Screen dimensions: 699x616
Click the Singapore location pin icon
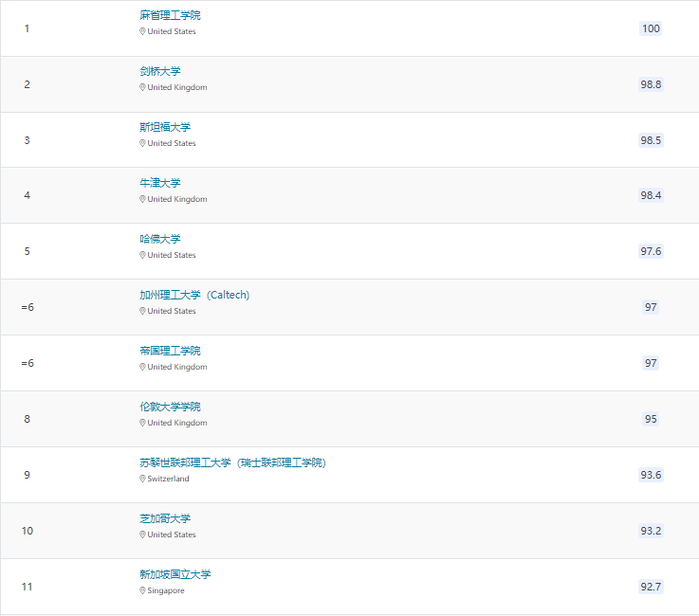[x=142, y=590]
